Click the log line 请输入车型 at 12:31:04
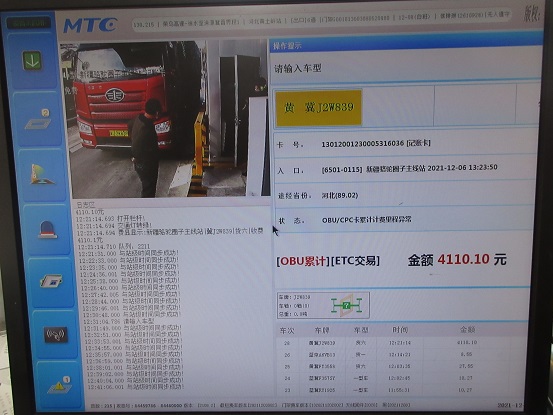Screen dimensions: 553x415 [x=119, y=321]
